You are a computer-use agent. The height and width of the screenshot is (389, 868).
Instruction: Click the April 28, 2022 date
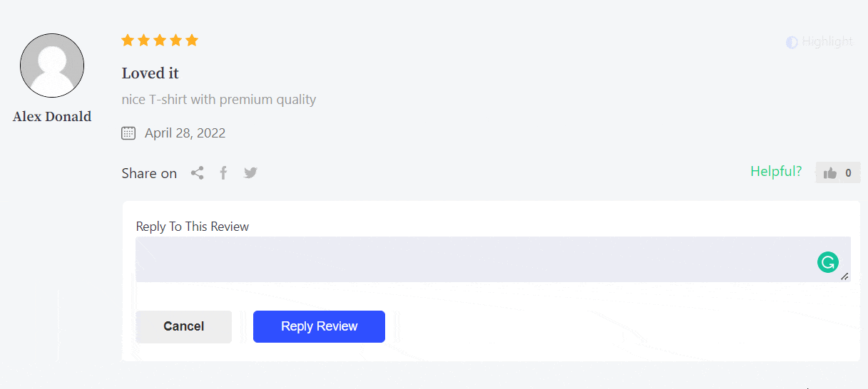(x=185, y=133)
